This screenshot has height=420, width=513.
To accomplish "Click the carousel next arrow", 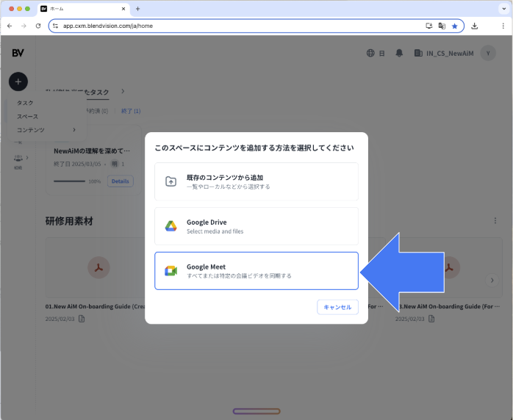I will 492,280.
